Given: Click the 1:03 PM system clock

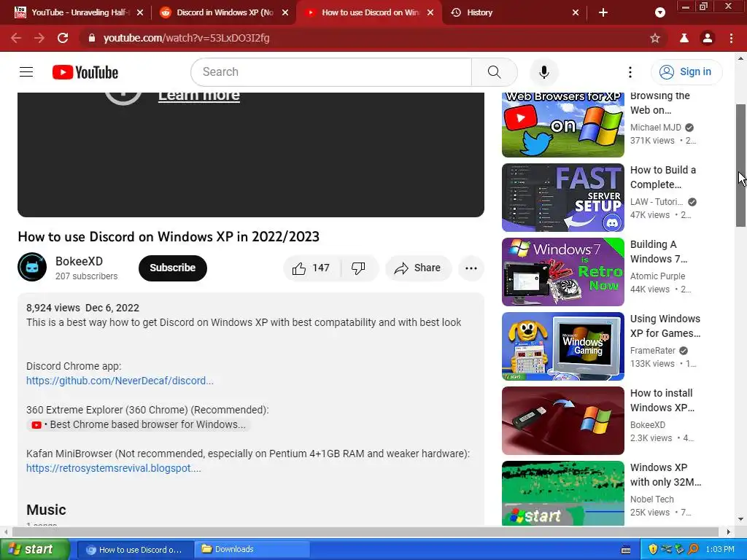Looking at the screenshot, I should point(720,549).
